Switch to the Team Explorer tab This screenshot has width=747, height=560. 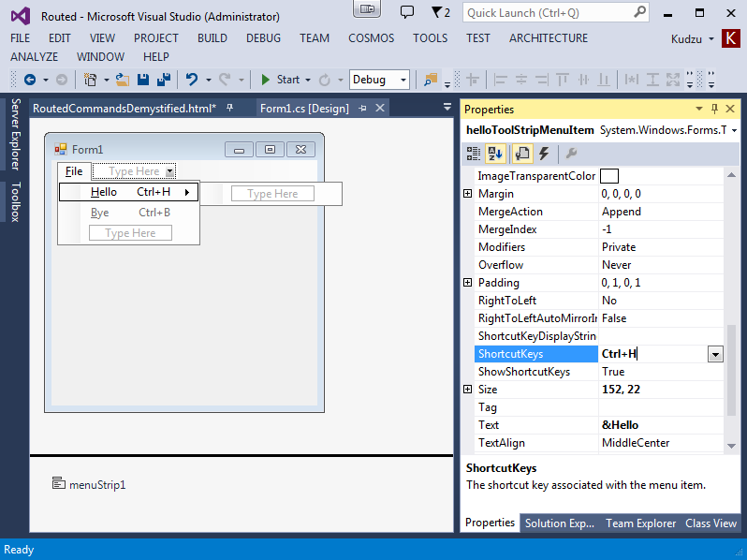[639, 523]
